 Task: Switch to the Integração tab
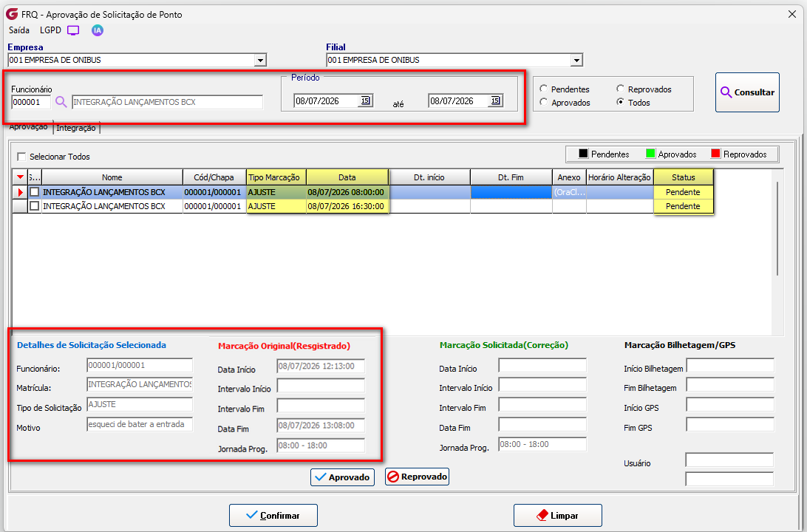click(x=76, y=128)
